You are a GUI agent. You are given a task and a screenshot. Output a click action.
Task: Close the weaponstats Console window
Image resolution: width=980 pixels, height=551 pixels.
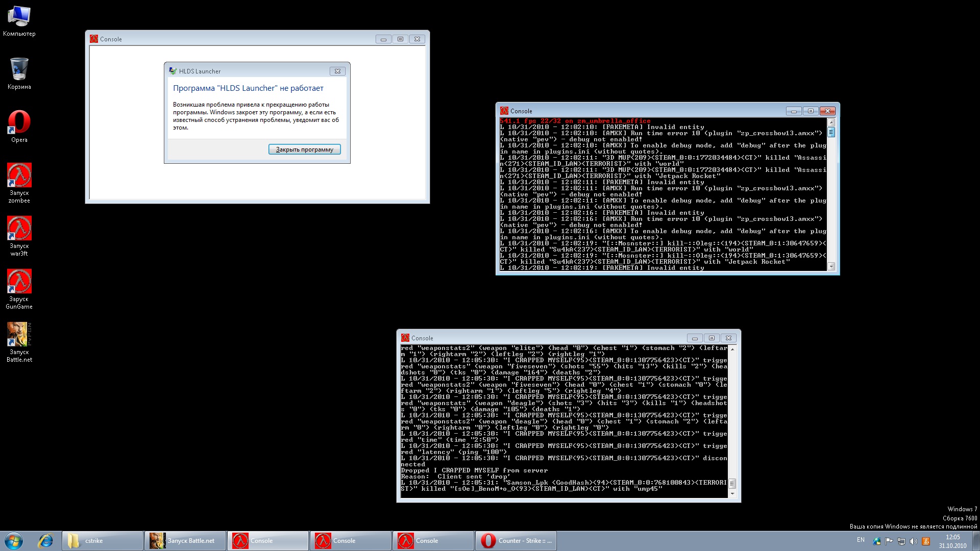(x=728, y=338)
